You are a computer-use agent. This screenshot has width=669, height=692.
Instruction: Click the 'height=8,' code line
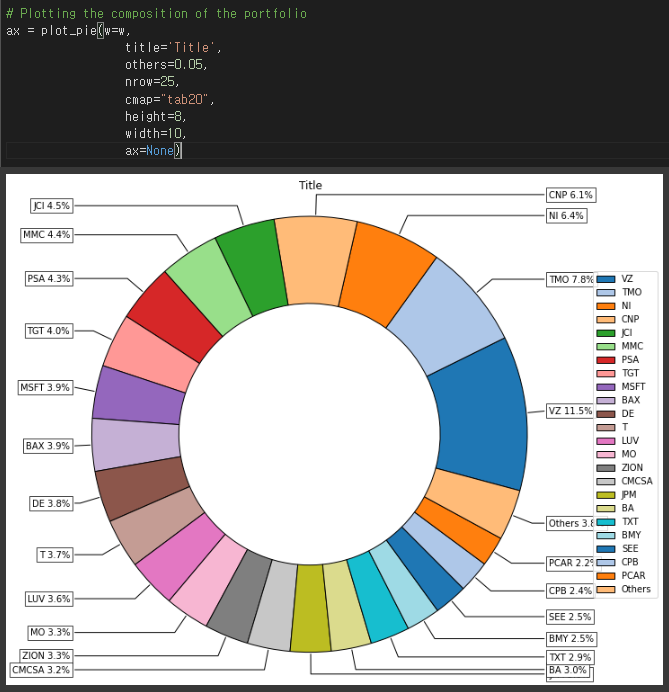[156, 117]
